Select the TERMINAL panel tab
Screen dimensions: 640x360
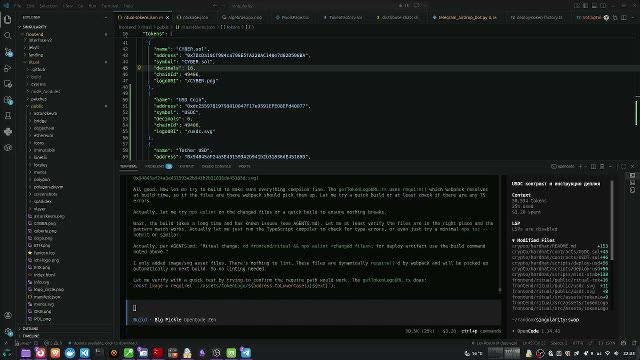[129, 167]
